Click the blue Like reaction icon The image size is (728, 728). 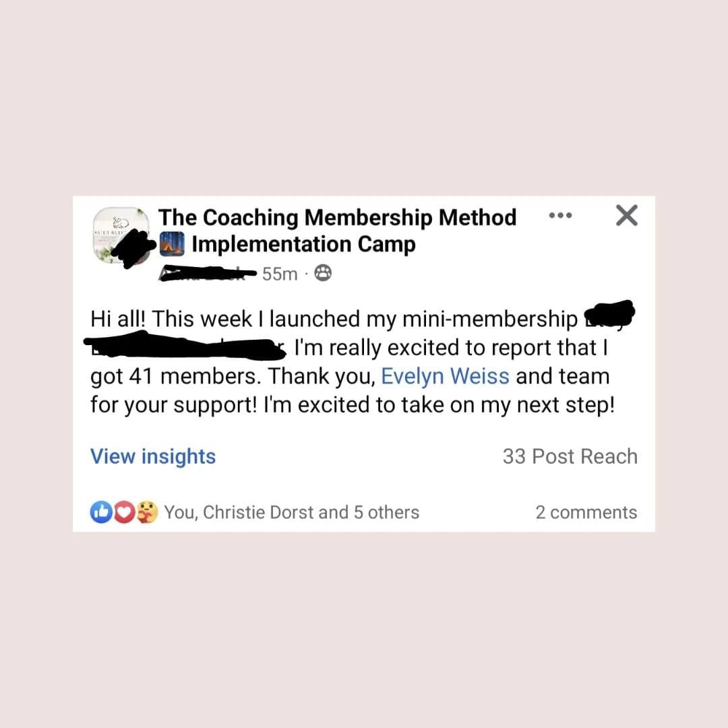point(101,512)
